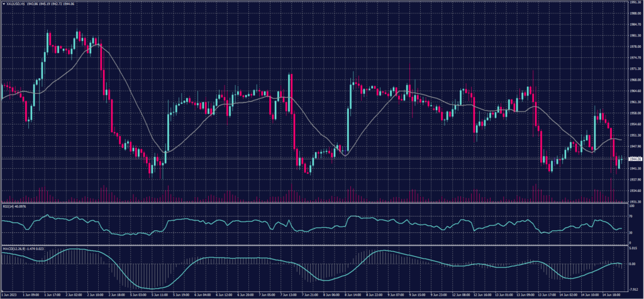Screen dimensions: 644x299
Task: Click the 1968.00 price scale label
Action: [x=635, y=80]
